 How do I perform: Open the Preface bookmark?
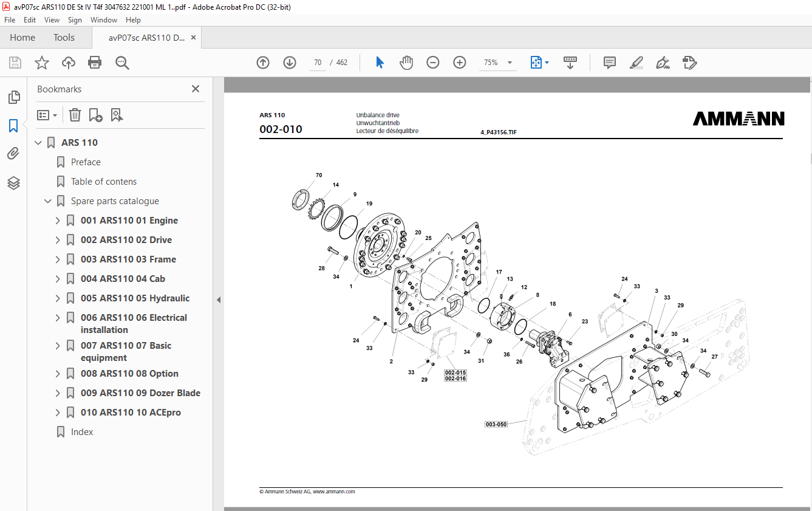(x=86, y=162)
